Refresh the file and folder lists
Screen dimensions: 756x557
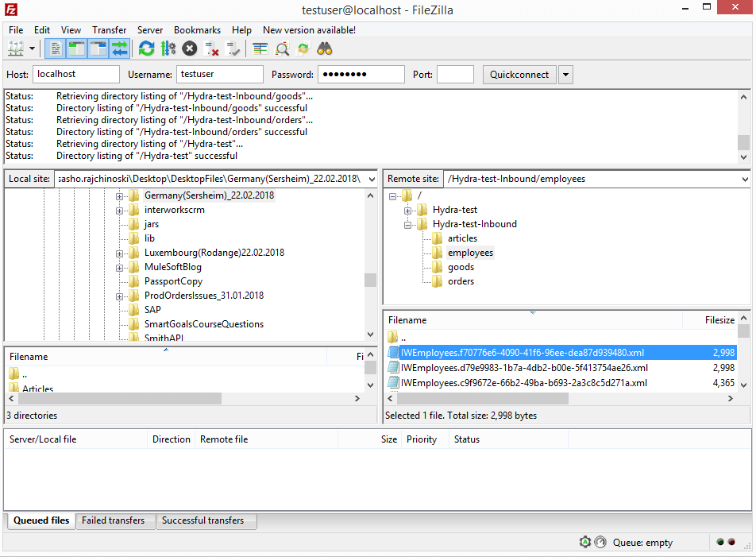tap(147, 48)
